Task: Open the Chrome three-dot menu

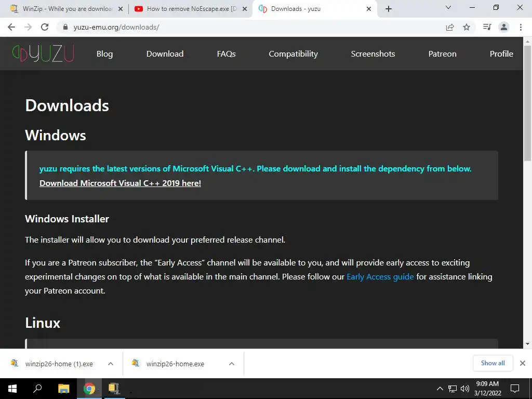Action: click(x=521, y=27)
